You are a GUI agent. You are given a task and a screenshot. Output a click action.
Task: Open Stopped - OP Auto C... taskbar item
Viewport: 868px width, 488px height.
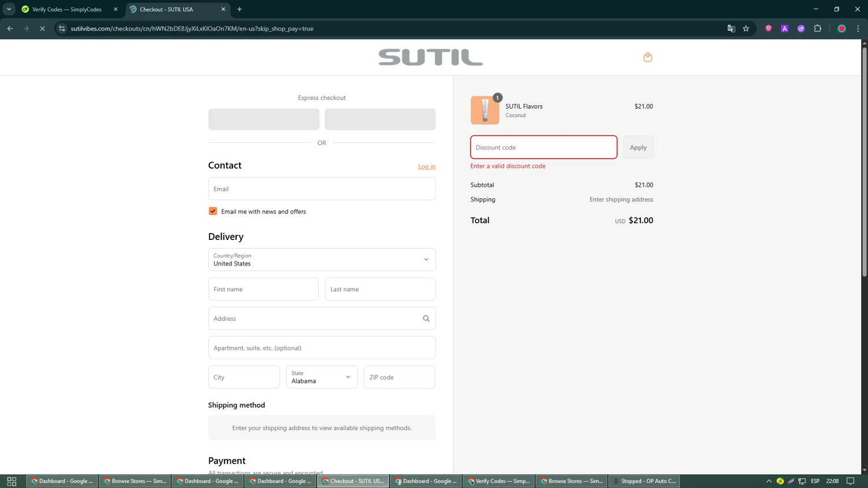(x=645, y=481)
